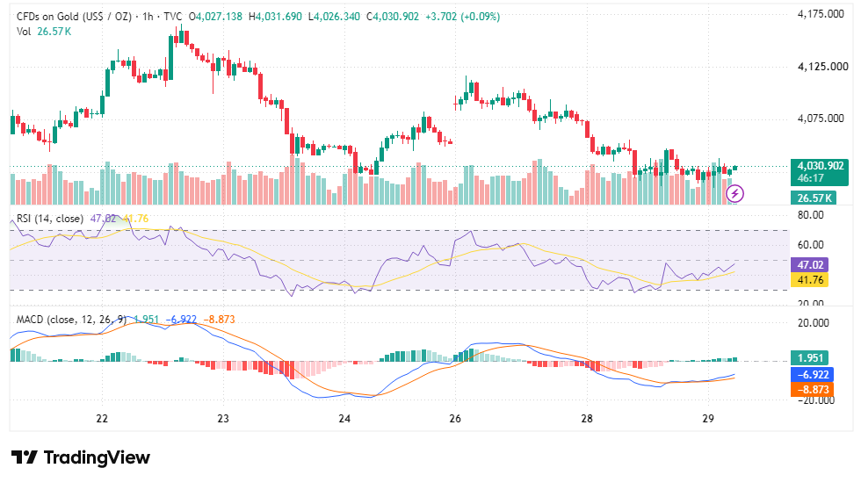Click date marker 24 on time axis
The width and height of the screenshot is (861, 504).
344,419
